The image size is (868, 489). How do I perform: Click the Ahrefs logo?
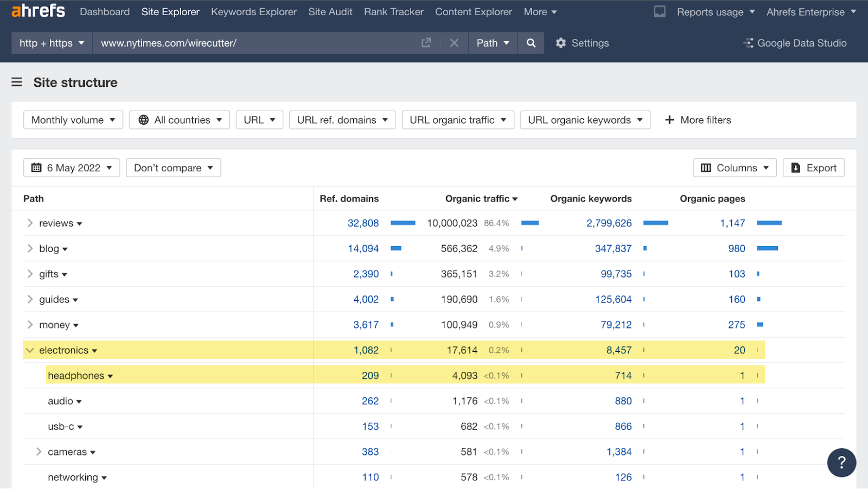[38, 11]
